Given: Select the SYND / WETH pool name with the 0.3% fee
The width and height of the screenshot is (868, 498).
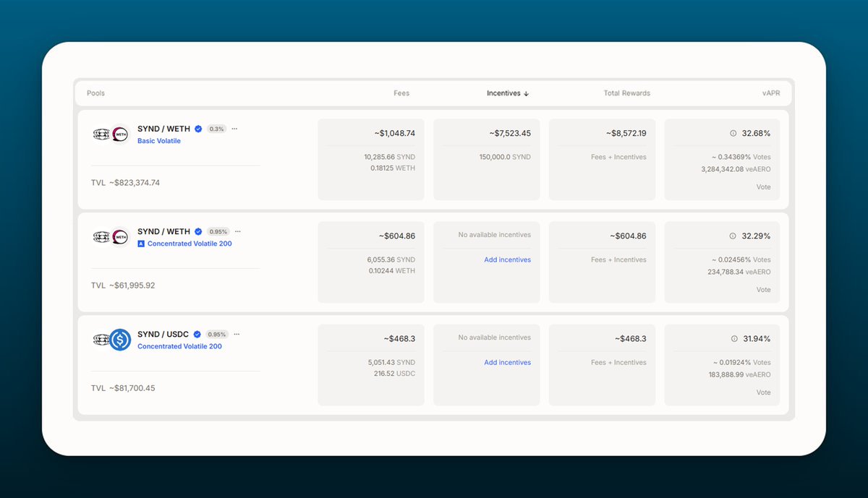Looking at the screenshot, I should click(163, 129).
